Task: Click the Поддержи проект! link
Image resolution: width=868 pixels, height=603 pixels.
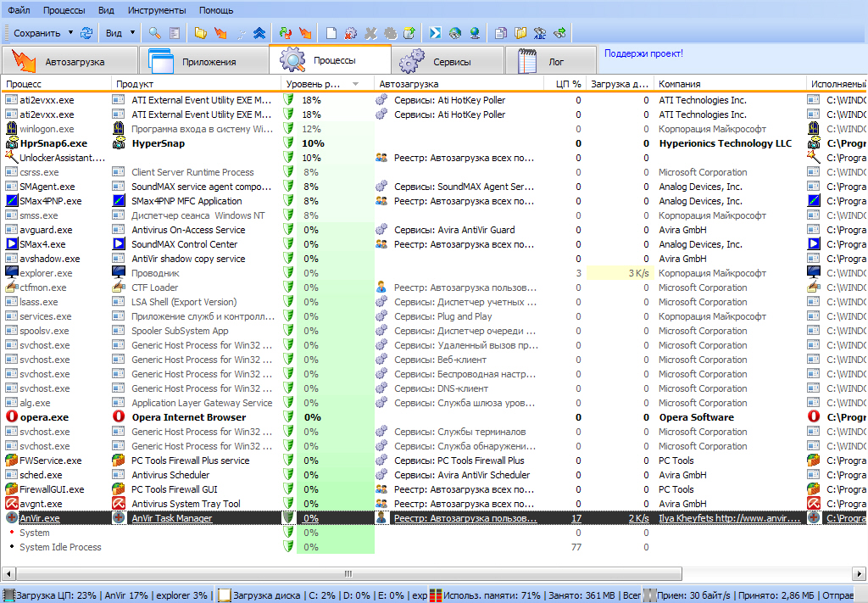Action: pyautogui.click(x=643, y=53)
